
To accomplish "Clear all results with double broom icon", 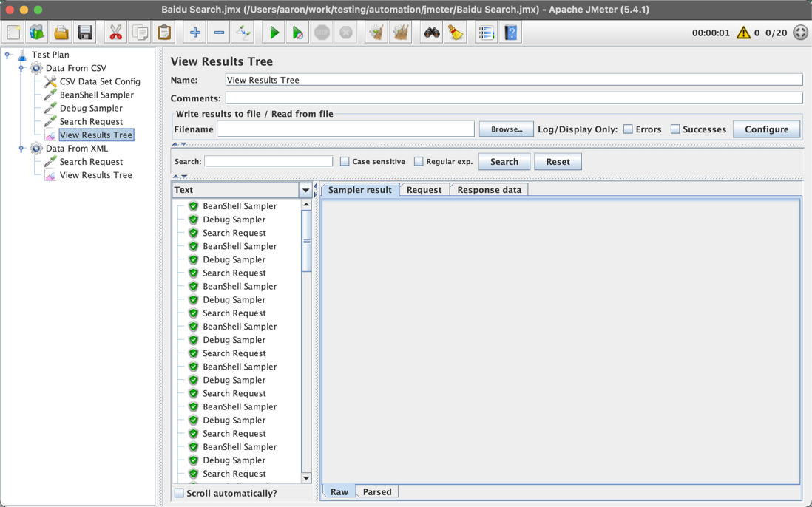I will coord(400,33).
